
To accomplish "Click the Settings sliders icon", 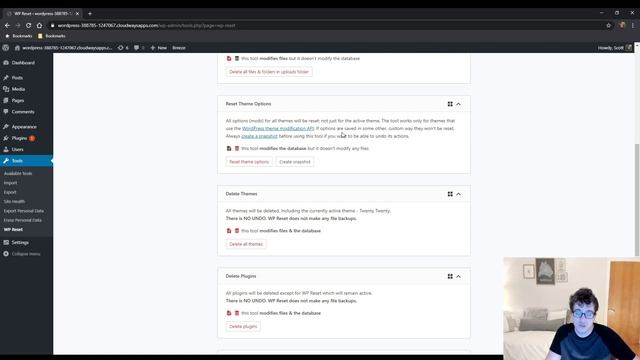I will coord(6,242).
